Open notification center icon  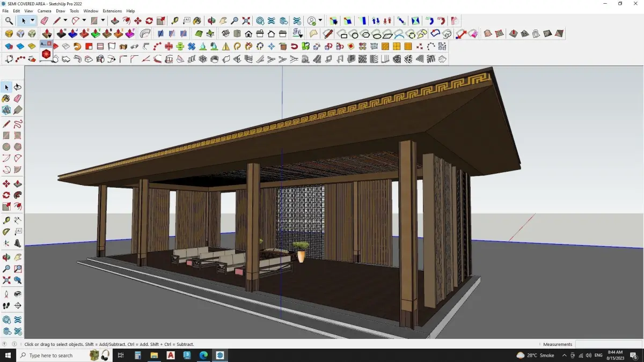click(634, 355)
